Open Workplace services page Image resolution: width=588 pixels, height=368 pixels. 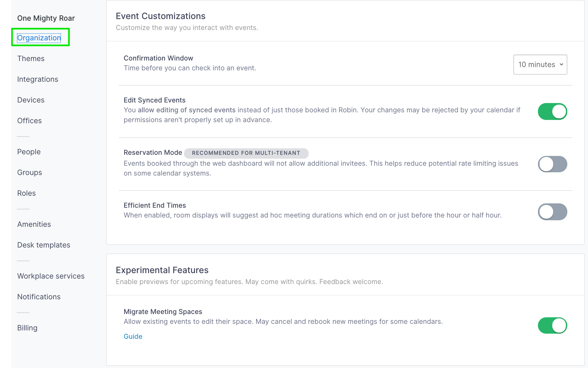click(x=51, y=276)
